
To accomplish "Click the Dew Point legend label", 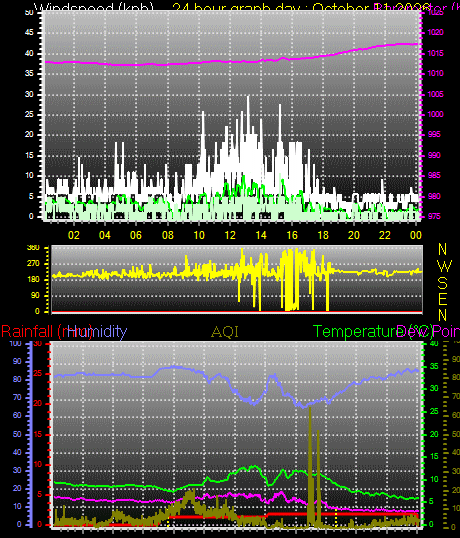I will point(428,332).
